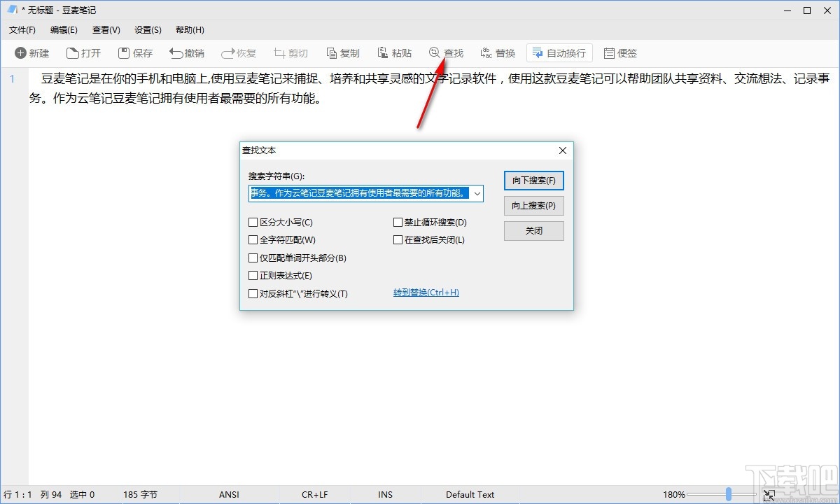Open the 帮助 help menu

(188, 29)
